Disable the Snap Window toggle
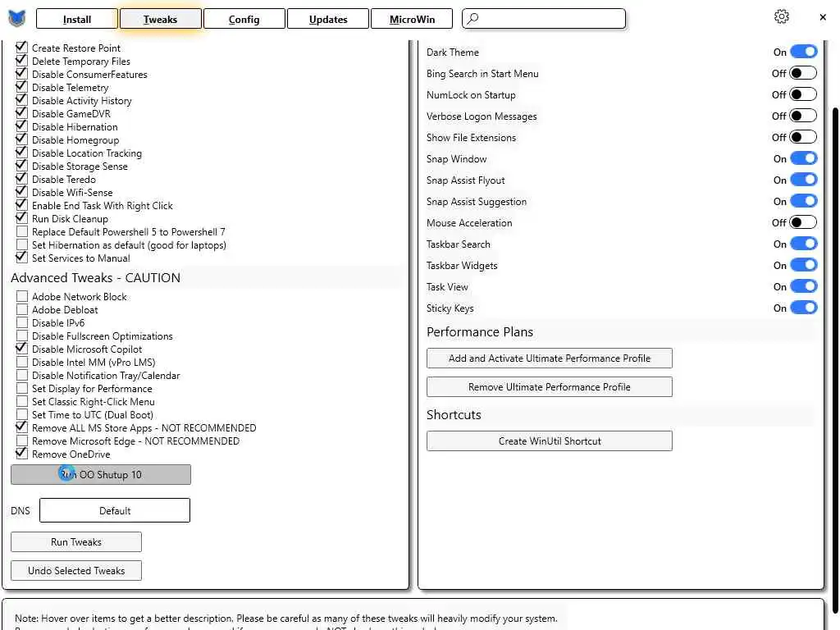The width and height of the screenshot is (840, 630). coord(804,158)
